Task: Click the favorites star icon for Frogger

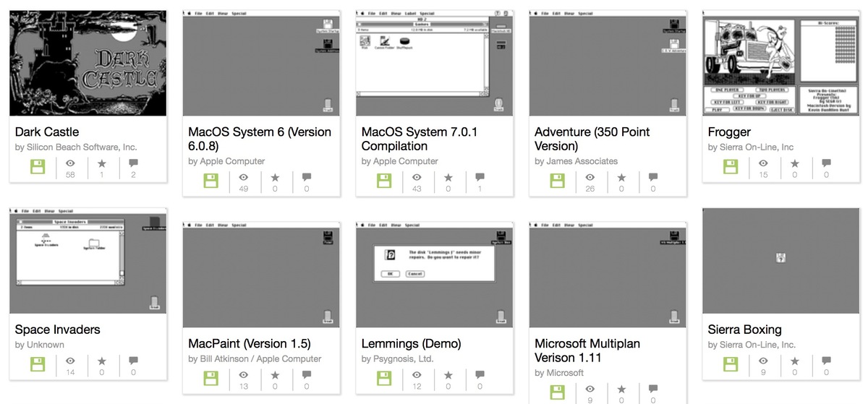Action: tap(795, 163)
